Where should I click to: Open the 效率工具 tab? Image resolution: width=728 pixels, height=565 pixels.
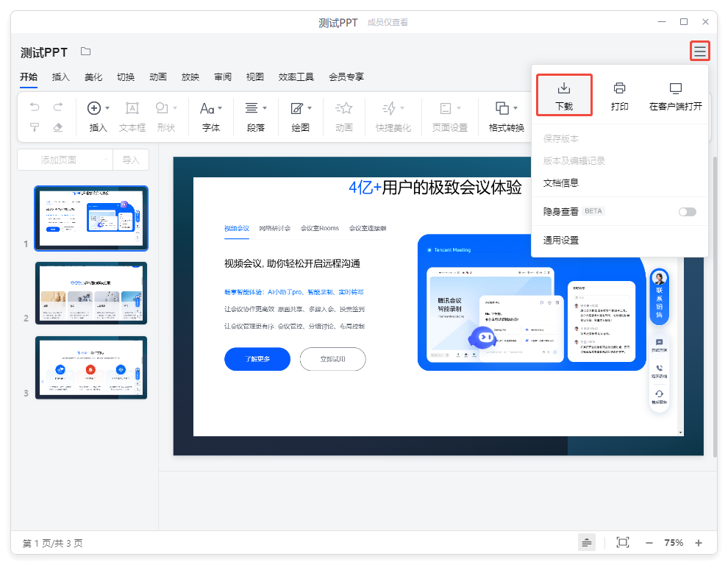coord(296,77)
